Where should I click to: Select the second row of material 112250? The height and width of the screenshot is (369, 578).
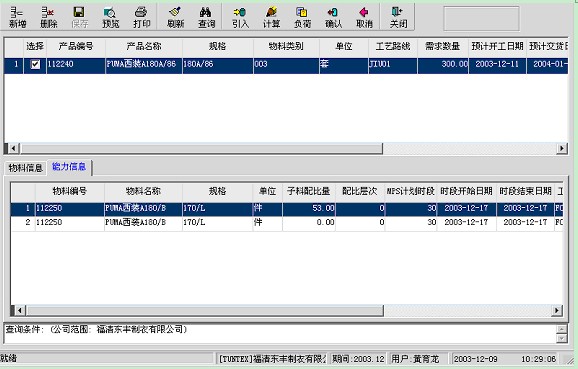click(286, 222)
